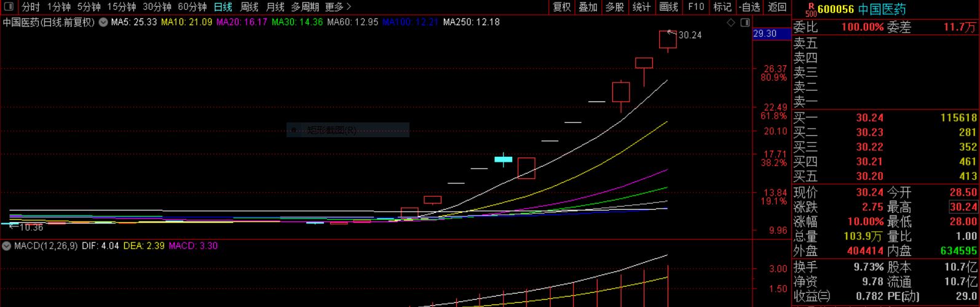980x307 pixels.
Task: Open the 画线 drawing tools
Action: tap(668, 7)
